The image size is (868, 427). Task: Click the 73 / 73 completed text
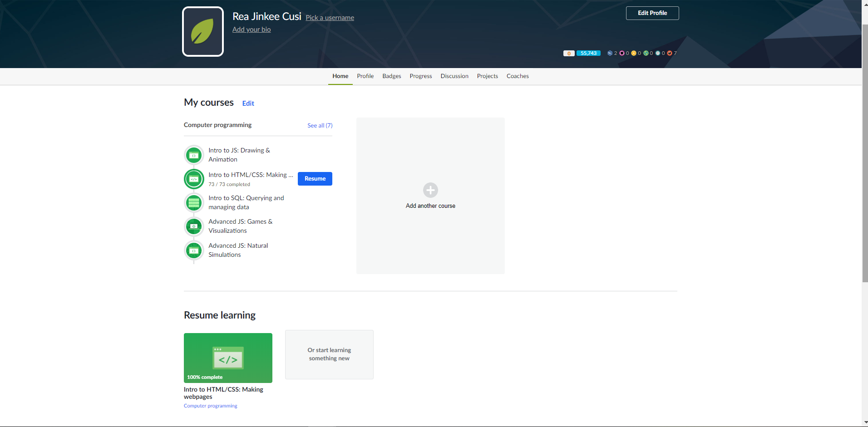click(x=229, y=184)
